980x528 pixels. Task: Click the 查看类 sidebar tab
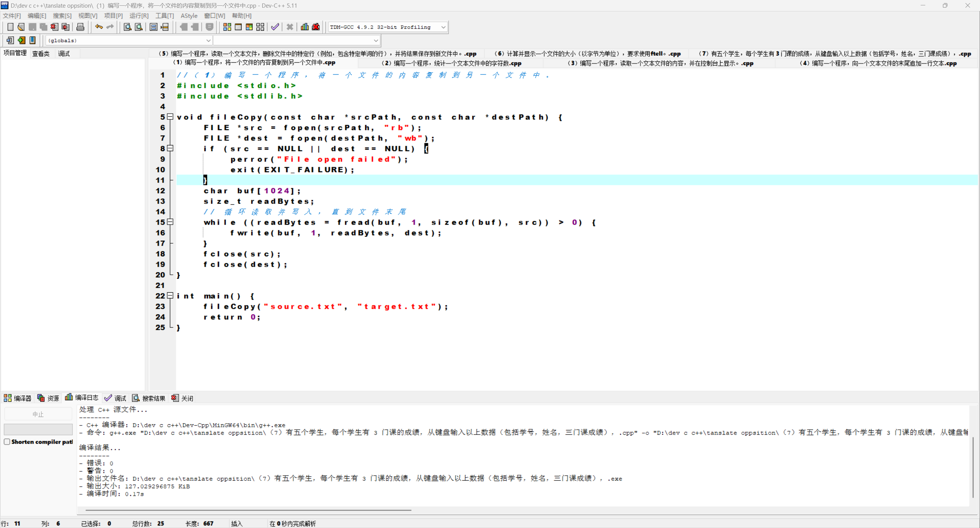coord(41,54)
